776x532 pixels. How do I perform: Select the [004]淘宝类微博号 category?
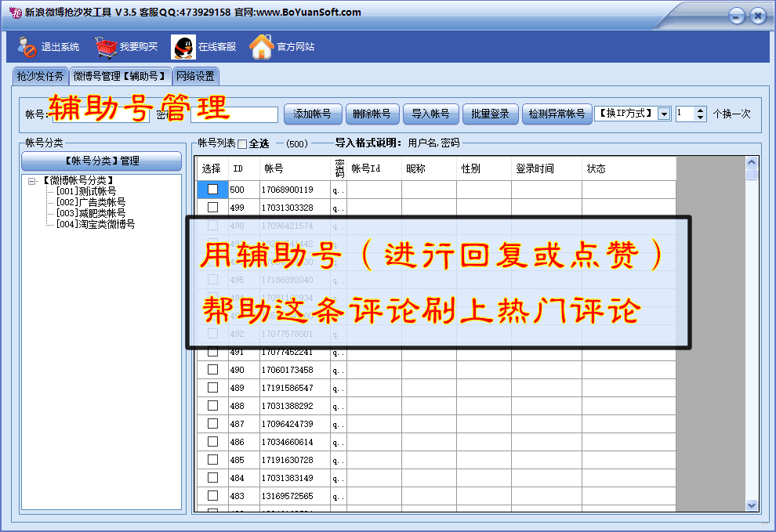[x=95, y=224]
